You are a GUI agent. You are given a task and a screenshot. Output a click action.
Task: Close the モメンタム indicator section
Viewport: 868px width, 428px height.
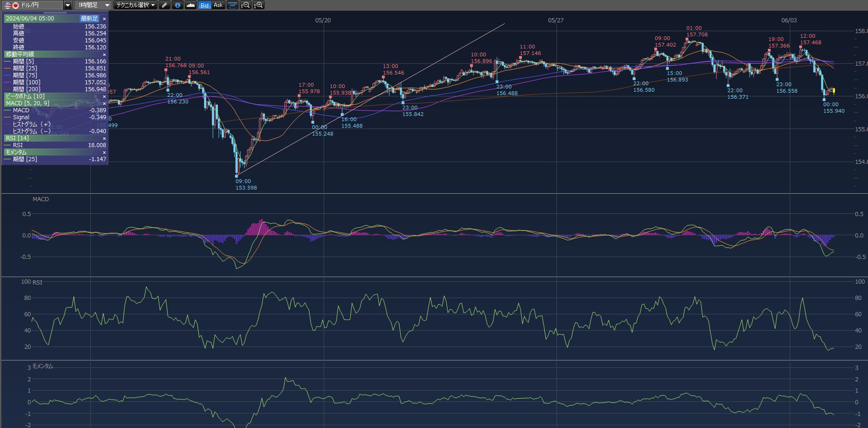pos(104,152)
